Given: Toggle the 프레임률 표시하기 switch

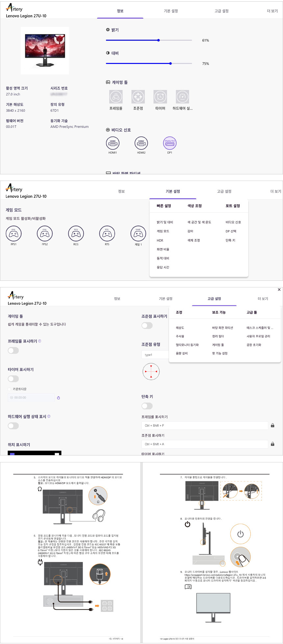Looking at the screenshot, I should click(x=13, y=350).
